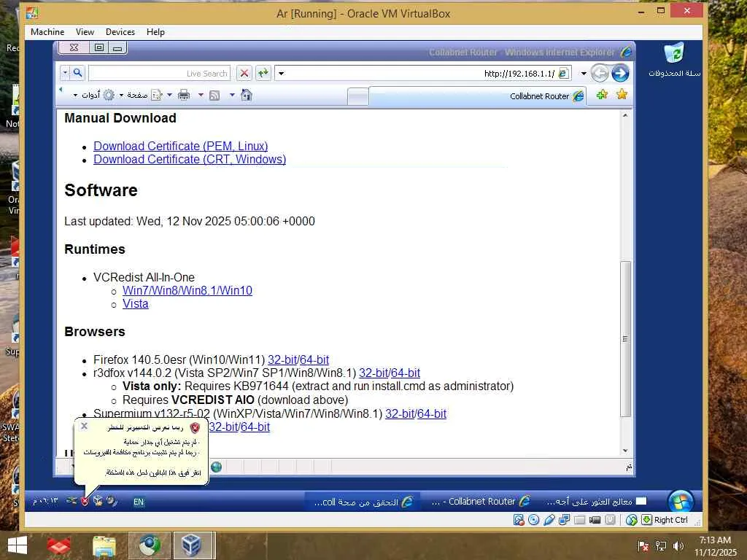Click Download Certificate (CRT, Windows) link

click(x=190, y=159)
